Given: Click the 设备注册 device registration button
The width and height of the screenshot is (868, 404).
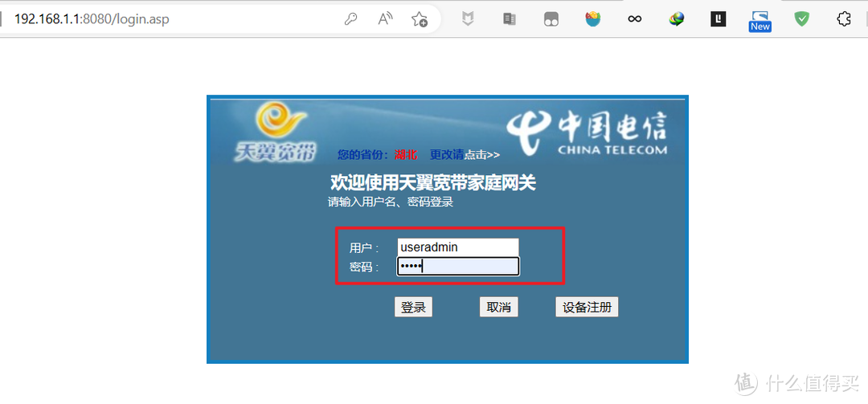Looking at the screenshot, I should [587, 307].
